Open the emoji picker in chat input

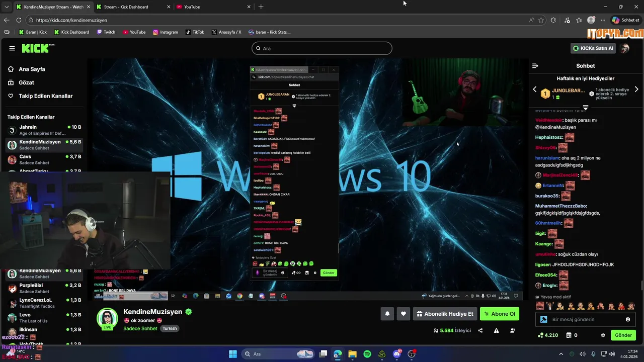(628, 319)
